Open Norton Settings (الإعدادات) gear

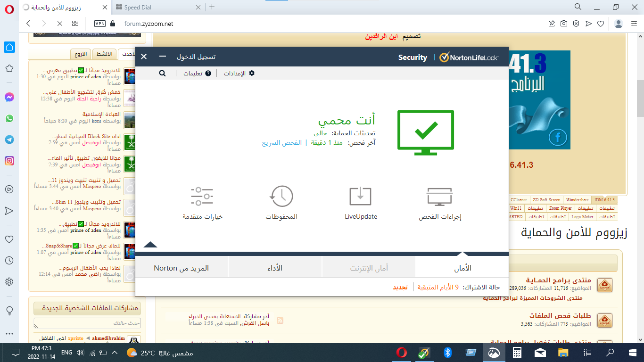[x=239, y=73]
